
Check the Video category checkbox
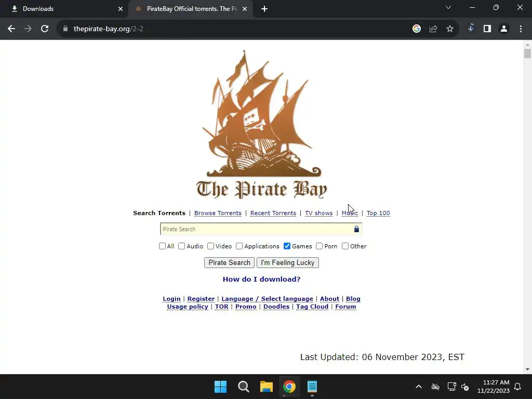click(211, 246)
